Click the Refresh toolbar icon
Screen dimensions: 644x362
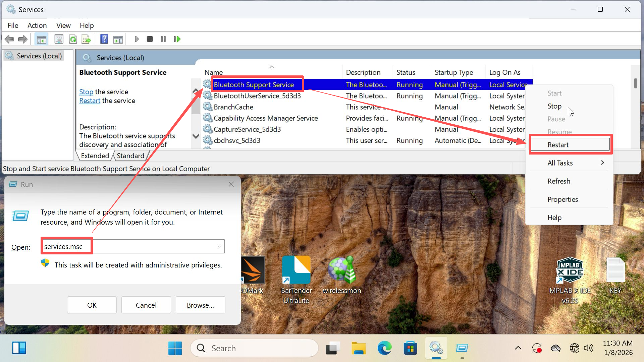coord(73,39)
